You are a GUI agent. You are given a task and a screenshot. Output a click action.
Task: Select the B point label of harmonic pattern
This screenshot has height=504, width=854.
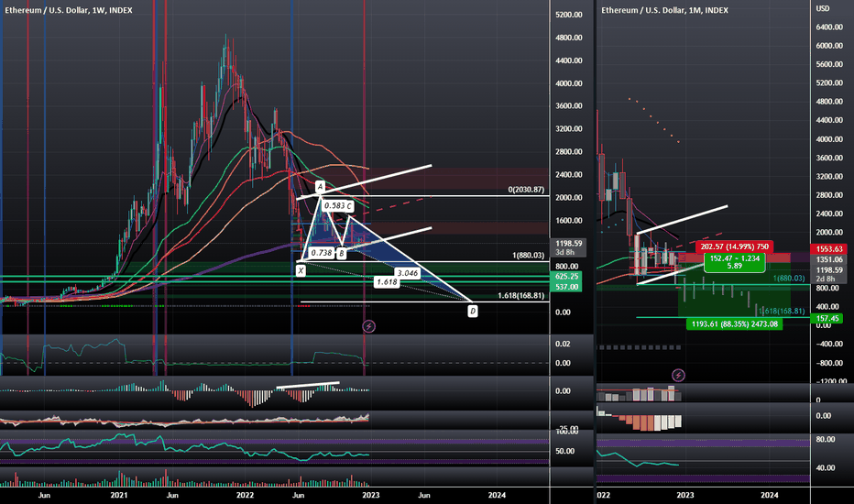pos(342,253)
